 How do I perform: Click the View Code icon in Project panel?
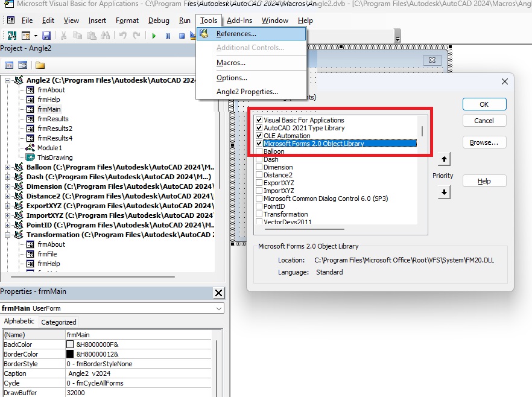coord(9,65)
